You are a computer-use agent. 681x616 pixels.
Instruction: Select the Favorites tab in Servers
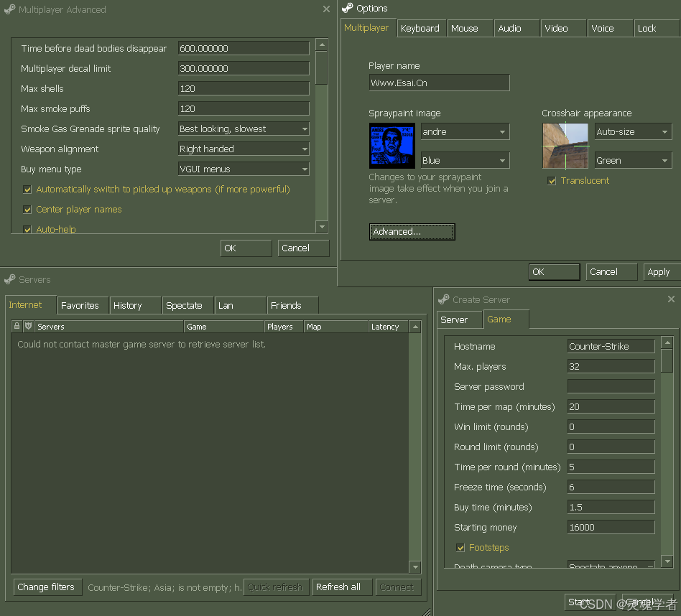[x=83, y=306]
